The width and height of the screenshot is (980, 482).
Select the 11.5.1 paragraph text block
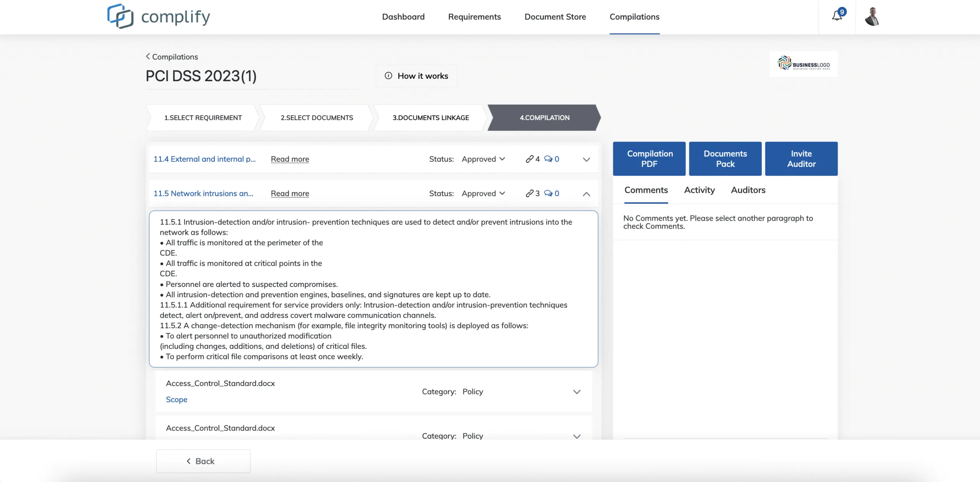373,289
